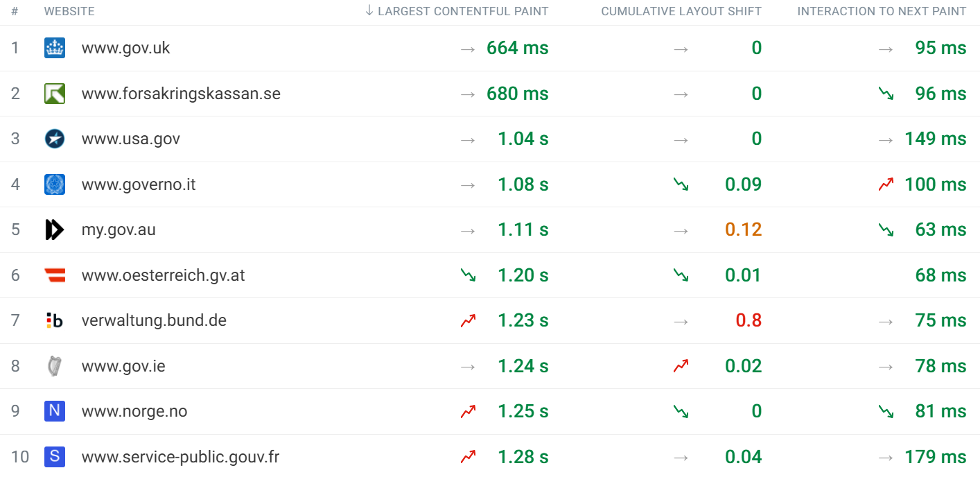Click the oesterreich.gv.at red stripe favicon
Screen dimensions: 980x477
(x=55, y=275)
